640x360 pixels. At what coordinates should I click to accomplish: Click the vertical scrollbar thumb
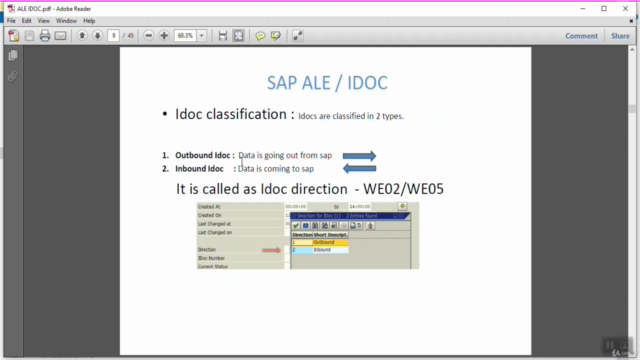pos(632,109)
